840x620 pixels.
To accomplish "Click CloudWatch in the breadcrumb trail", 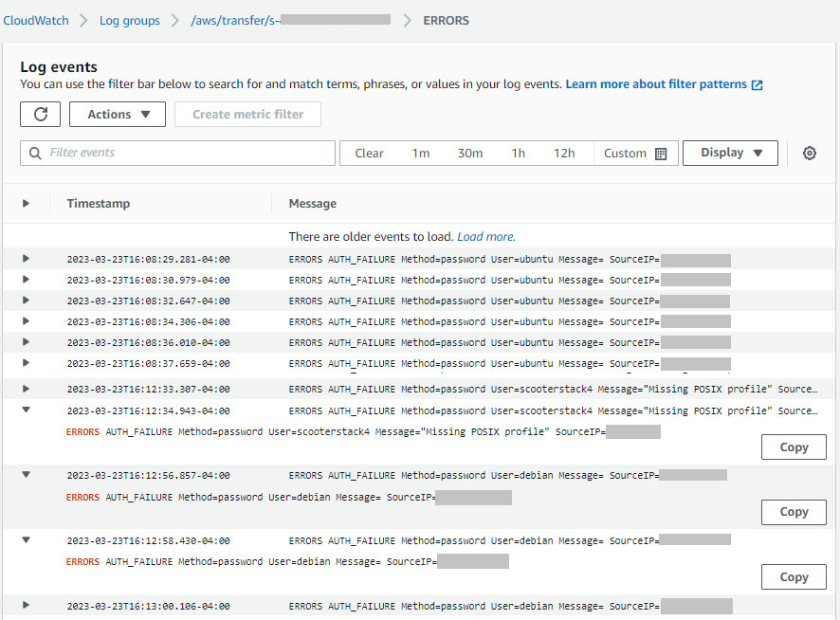I will (35, 20).
